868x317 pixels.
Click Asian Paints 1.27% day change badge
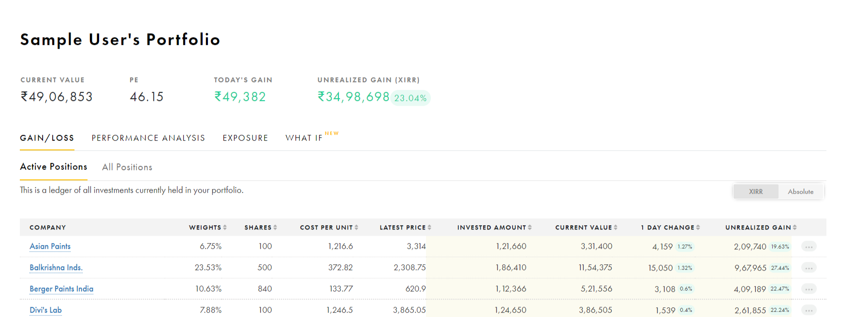click(685, 246)
